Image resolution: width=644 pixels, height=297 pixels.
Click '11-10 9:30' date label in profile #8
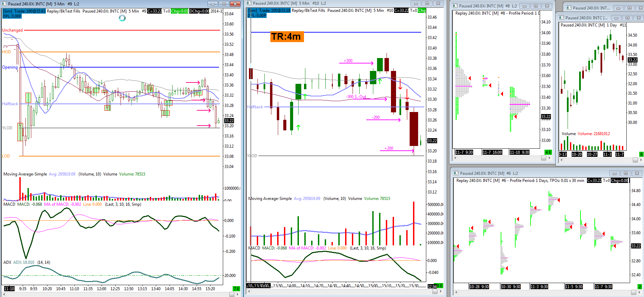click(x=519, y=152)
